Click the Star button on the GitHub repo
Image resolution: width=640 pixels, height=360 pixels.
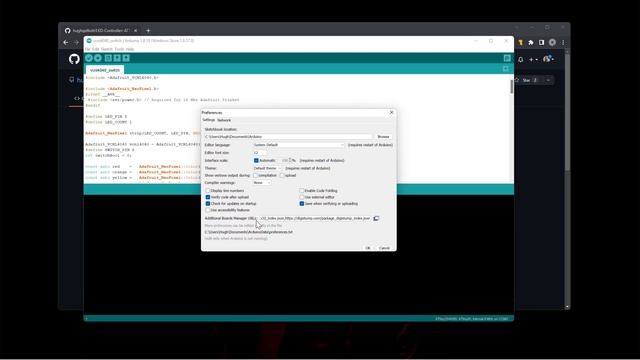(526, 80)
